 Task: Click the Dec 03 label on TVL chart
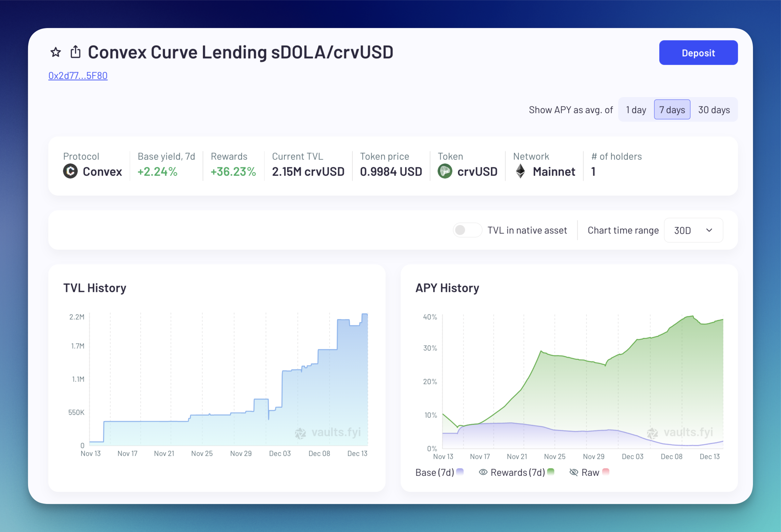280,453
